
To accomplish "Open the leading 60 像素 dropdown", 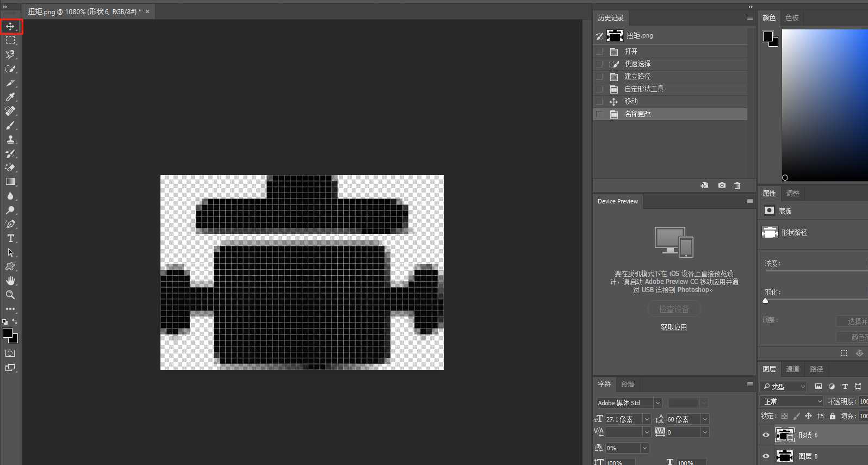I will 705,419.
